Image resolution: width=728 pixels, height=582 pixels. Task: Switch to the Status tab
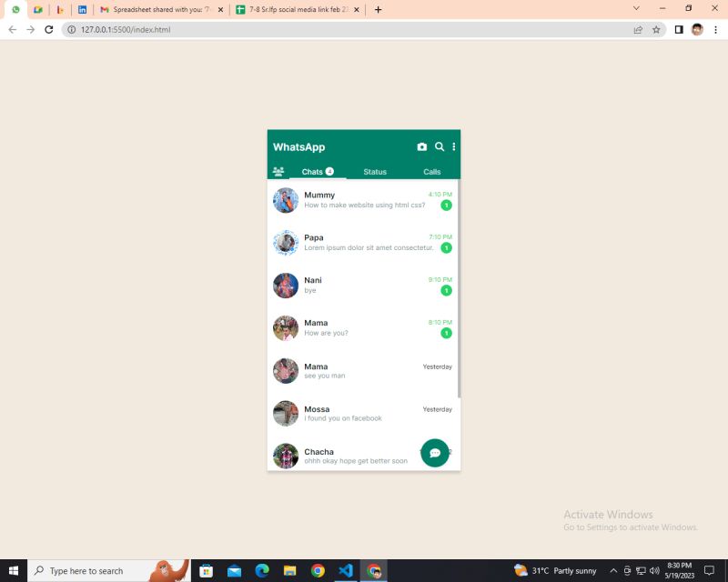(375, 172)
